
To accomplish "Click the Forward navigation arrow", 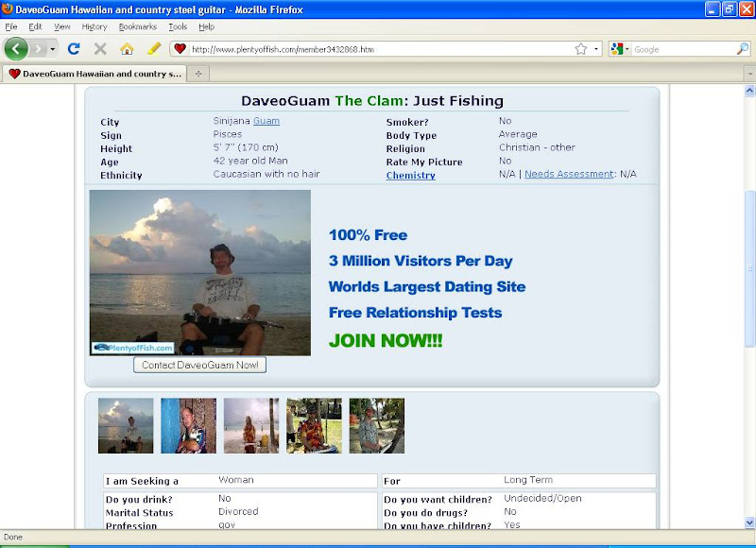I will coord(39,49).
